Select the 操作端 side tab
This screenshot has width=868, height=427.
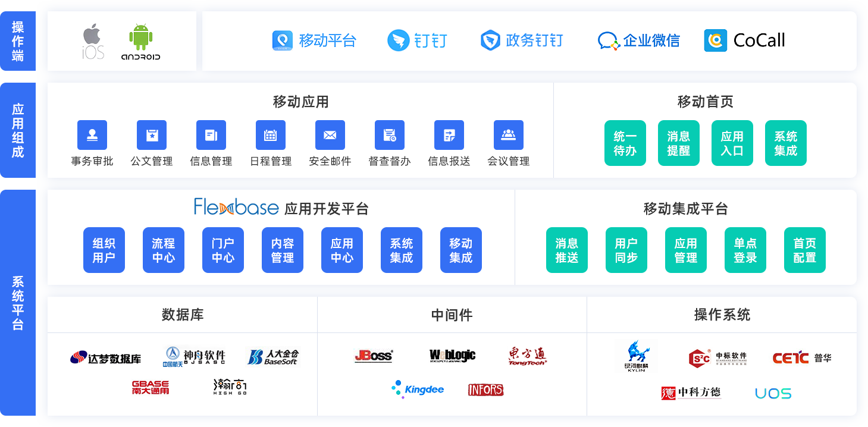coord(18,41)
